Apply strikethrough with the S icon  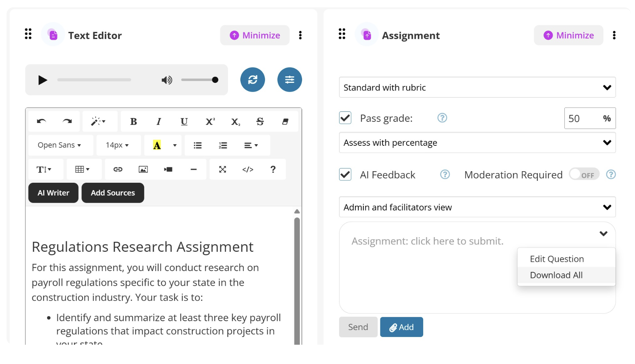[x=260, y=121]
